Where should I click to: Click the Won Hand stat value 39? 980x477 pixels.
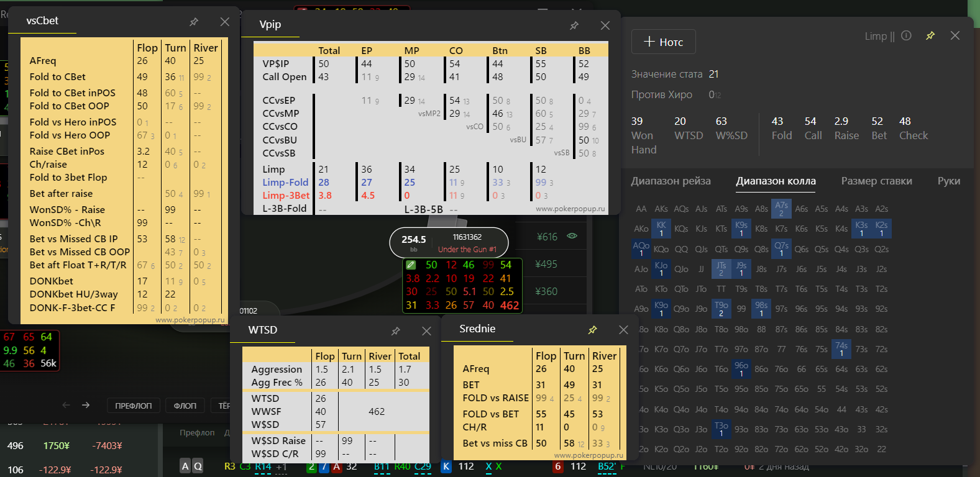click(x=637, y=121)
